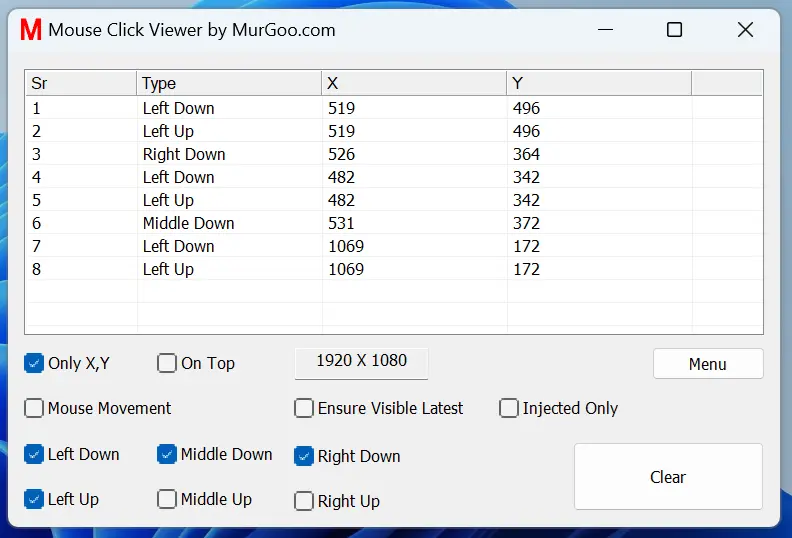Screen dimensions: 792x538
Task: Click X value 482 in row 4
Action: coord(341,177)
